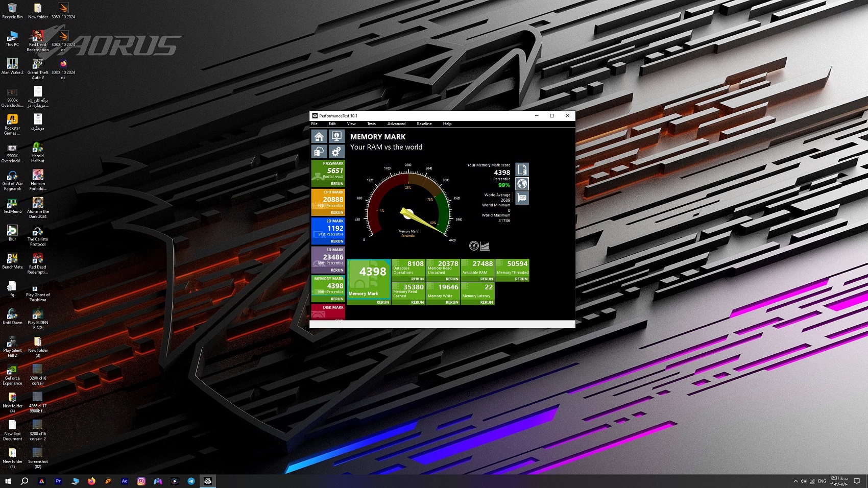Select The Callisto Protocol shortcut

38,236
